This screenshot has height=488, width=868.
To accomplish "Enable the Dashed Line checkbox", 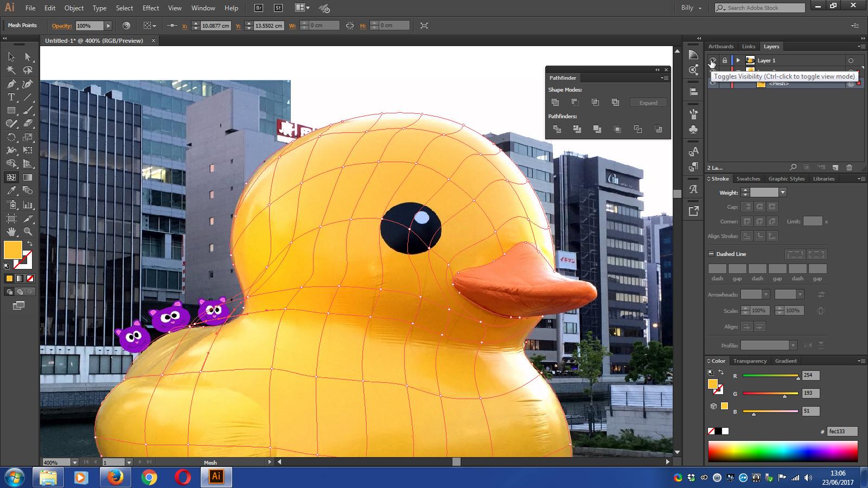I will [711, 254].
